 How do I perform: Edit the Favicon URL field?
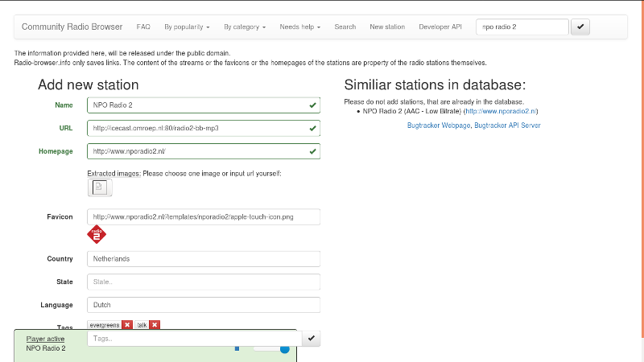point(204,216)
